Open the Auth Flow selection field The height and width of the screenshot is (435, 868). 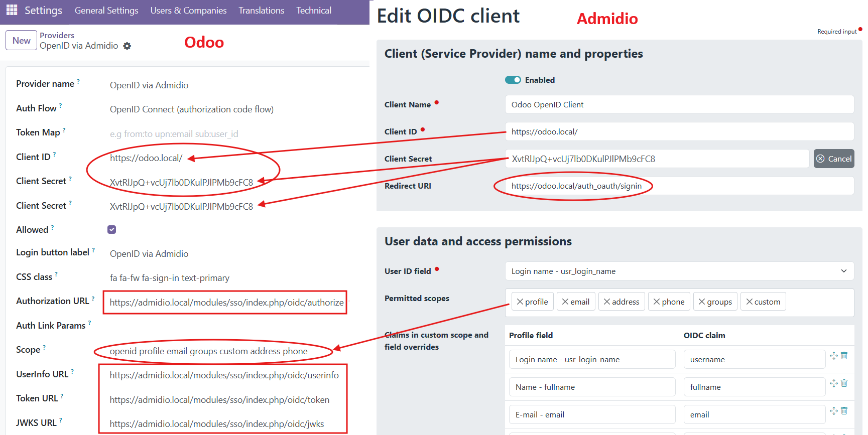192,109
